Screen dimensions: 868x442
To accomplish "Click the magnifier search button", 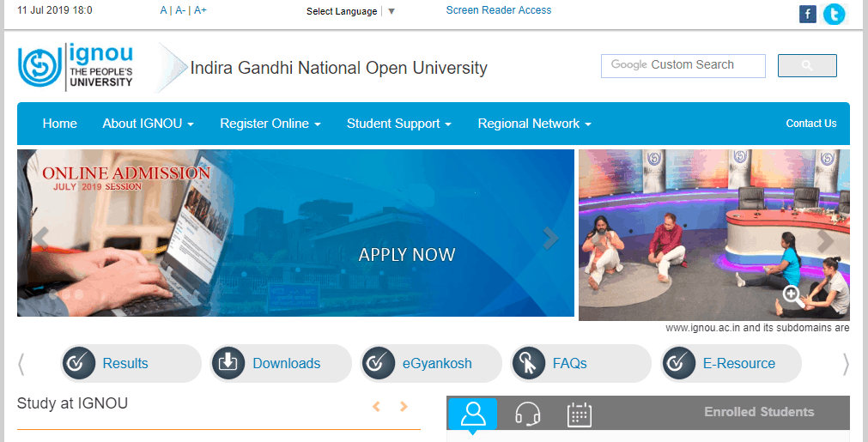I will (806, 66).
